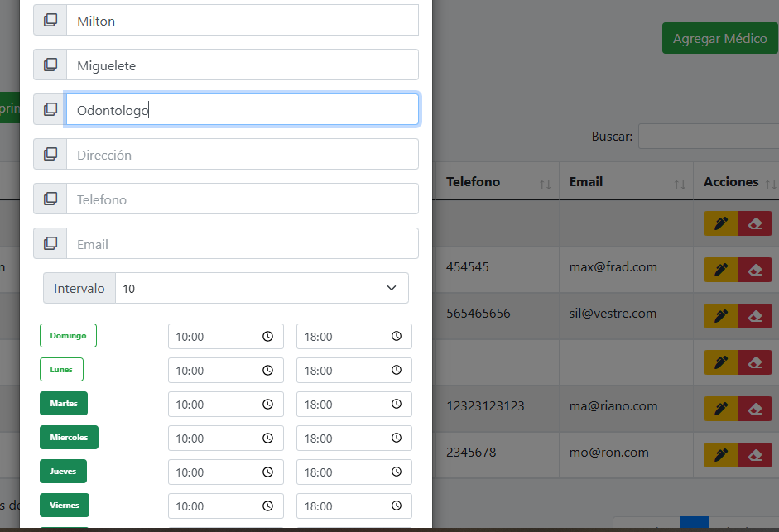Viewport: 779px width, 532px height.
Task: Click the Buscar search box
Action: [708, 137]
